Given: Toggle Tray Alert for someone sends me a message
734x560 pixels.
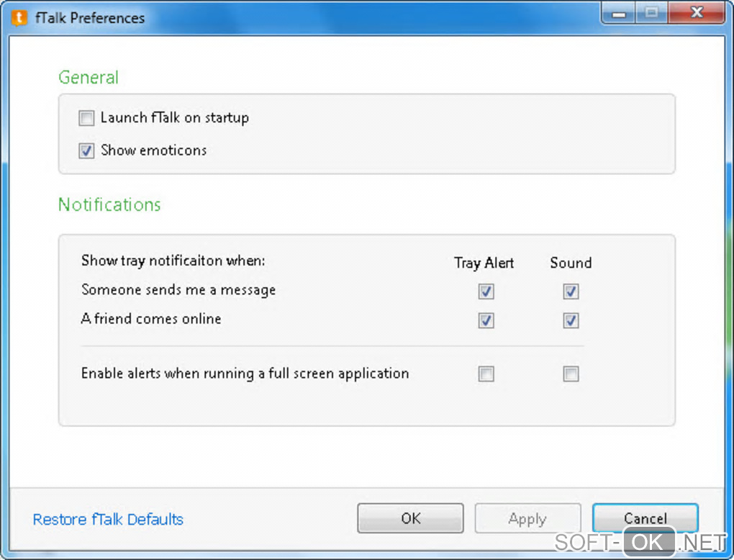Looking at the screenshot, I should point(486,292).
